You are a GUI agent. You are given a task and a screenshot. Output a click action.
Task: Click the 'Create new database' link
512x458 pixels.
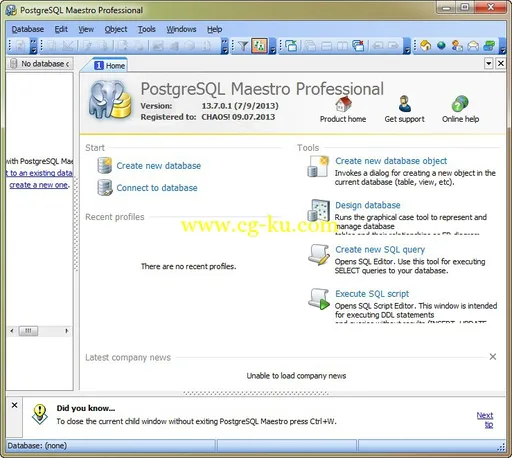[159, 166]
